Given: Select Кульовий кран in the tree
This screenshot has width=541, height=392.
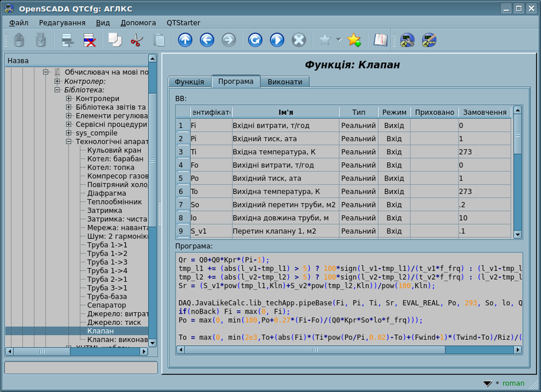Looking at the screenshot, I should point(114,150).
